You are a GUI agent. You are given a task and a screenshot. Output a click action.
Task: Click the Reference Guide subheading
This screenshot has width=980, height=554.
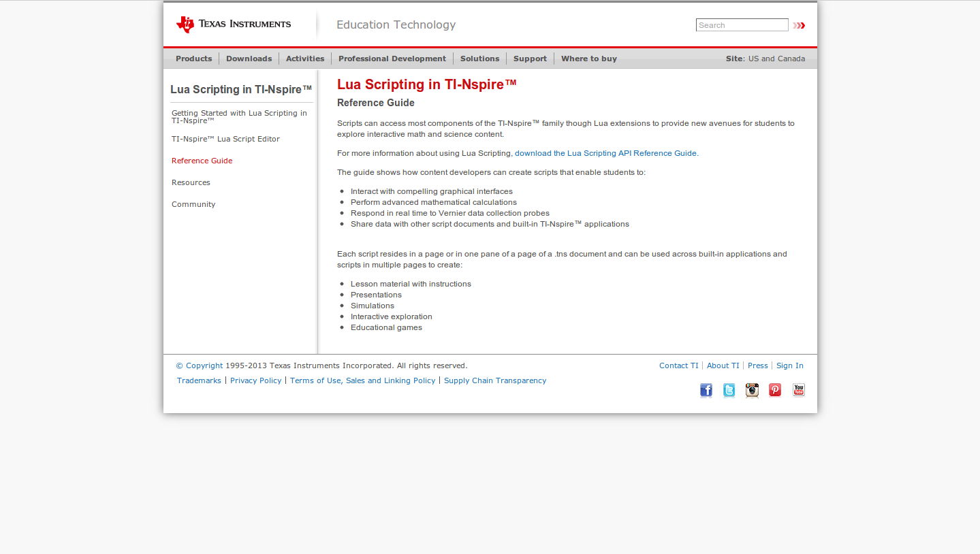click(376, 103)
